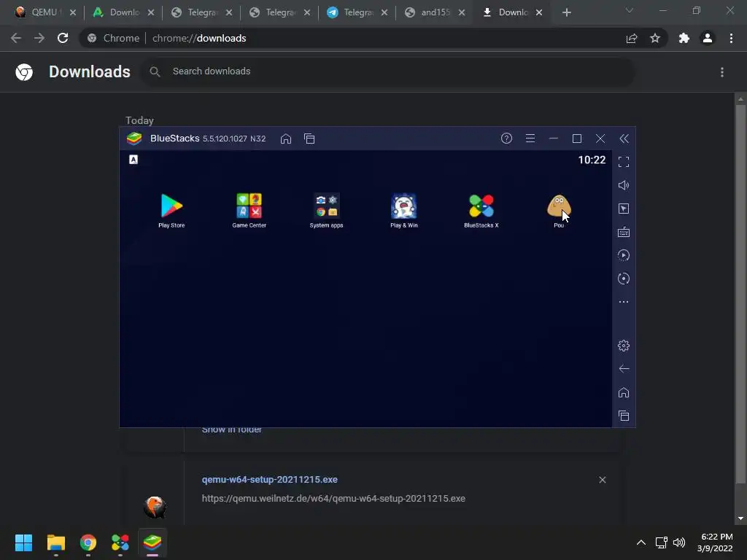Open File Explorer from the taskbar

coord(55,542)
